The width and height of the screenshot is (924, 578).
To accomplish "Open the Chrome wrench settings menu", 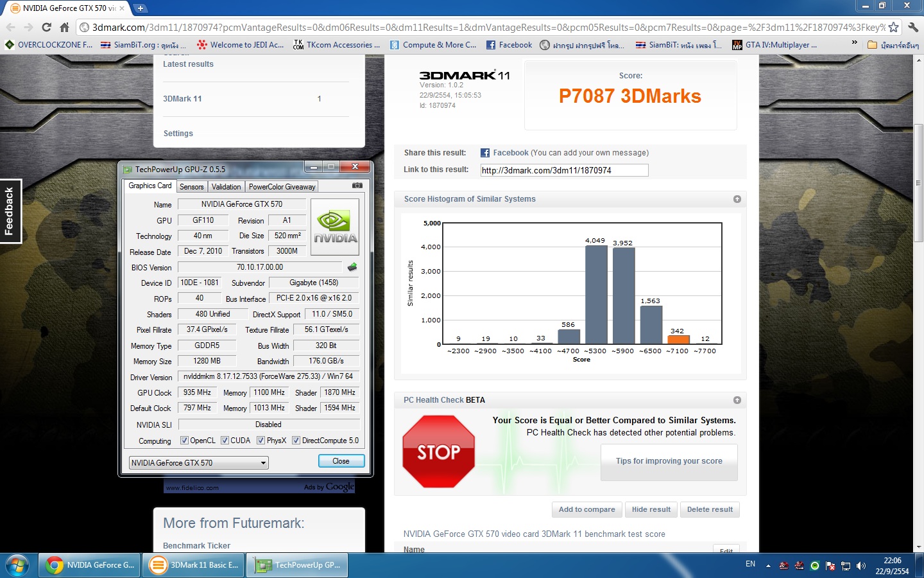I will tap(913, 27).
